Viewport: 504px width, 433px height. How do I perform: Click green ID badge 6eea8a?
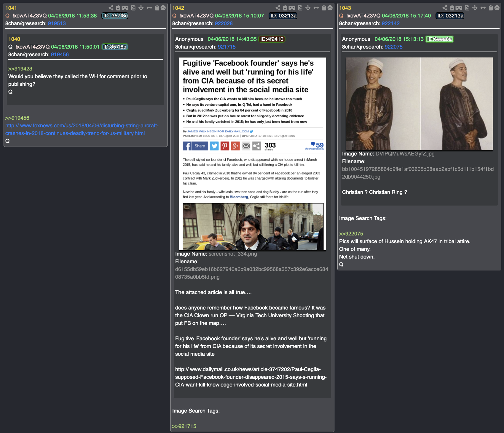pos(439,39)
